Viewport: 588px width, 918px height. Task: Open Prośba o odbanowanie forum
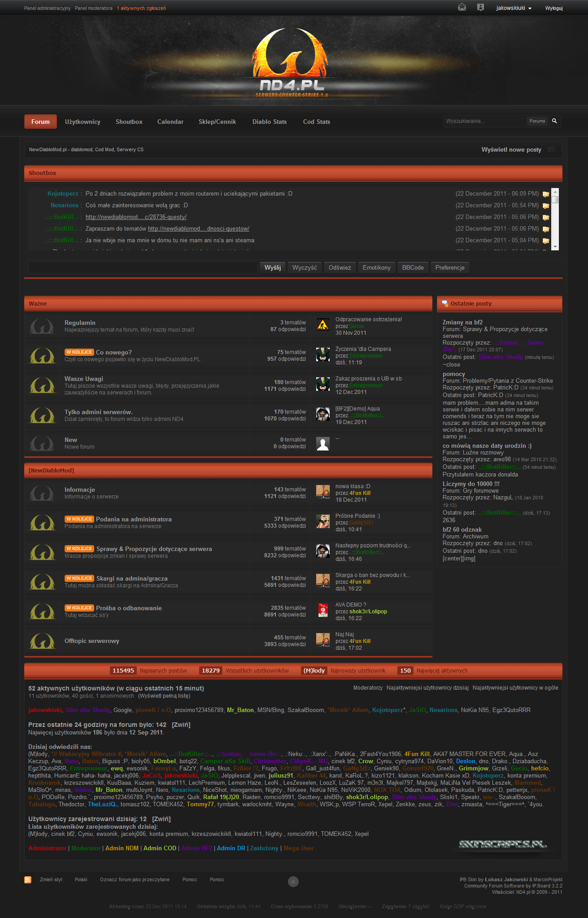(129, 608)
